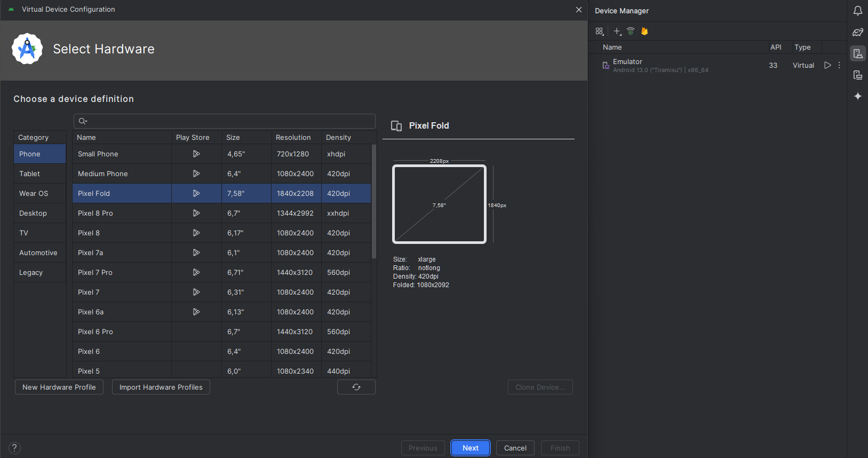
Task: Close the Virtual Device Configuration dialog
Action: coord(579,10)
